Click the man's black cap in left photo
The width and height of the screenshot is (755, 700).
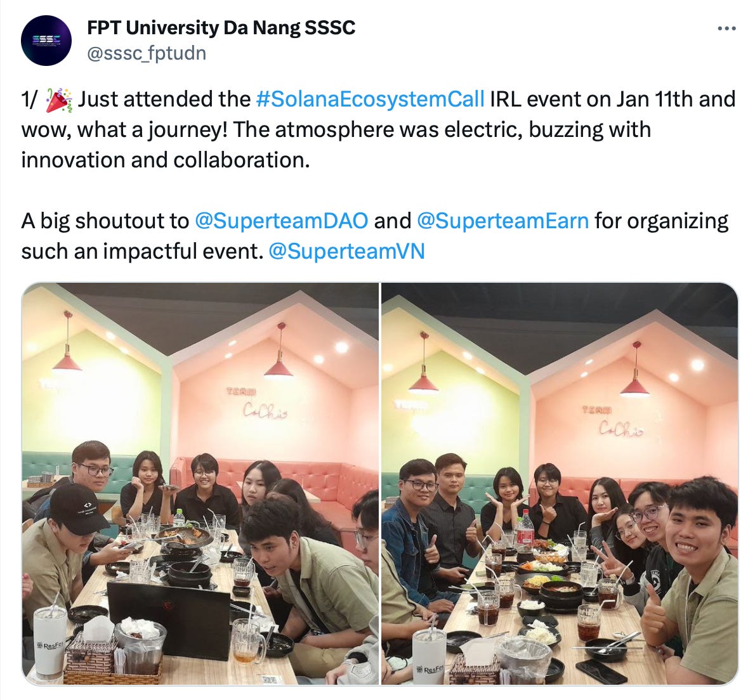[75, 507]
